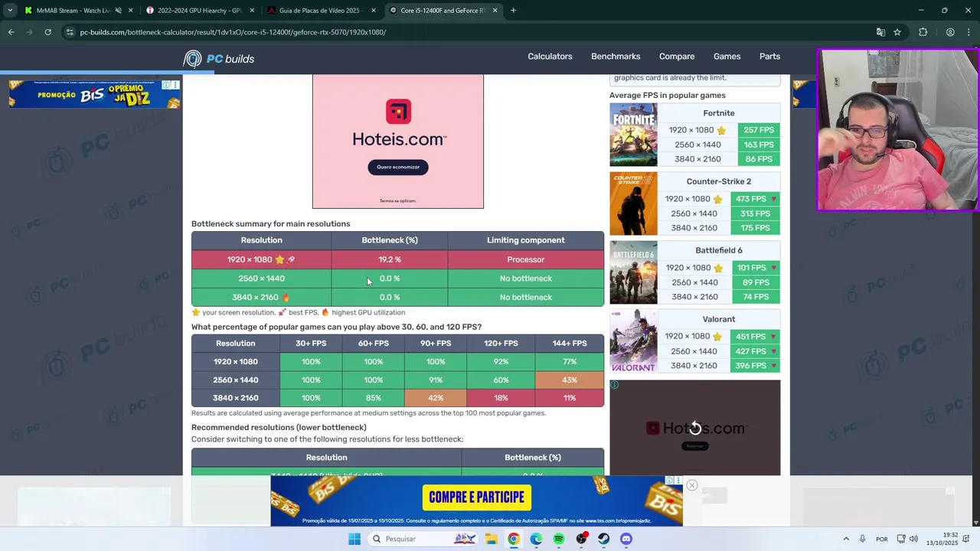Viewport: 980px width, 551px height.
Task: Click the Battlefield 6 74 FPS value
Action: click(756, 297)
